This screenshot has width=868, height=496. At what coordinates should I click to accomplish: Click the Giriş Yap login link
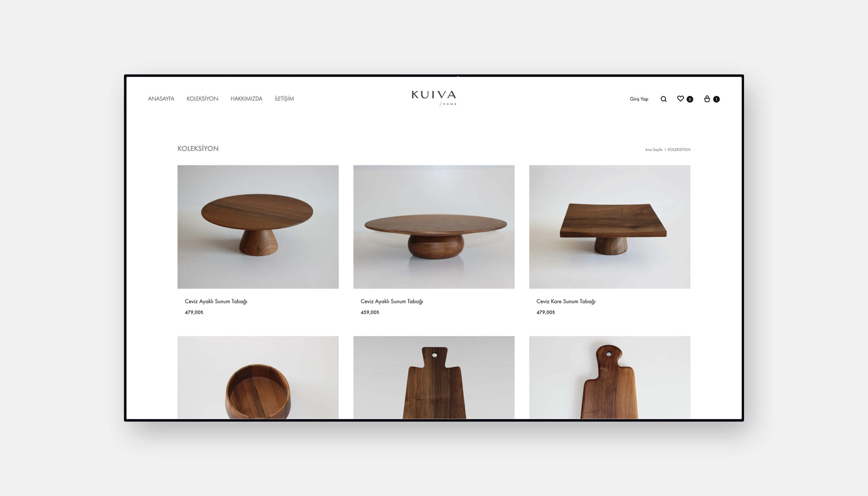[x=639, y=99]
